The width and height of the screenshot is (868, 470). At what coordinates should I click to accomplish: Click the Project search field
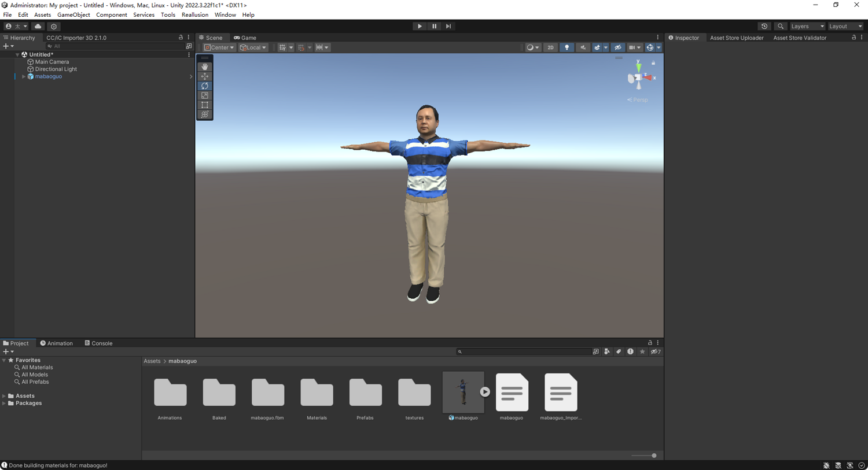point(523,351)
